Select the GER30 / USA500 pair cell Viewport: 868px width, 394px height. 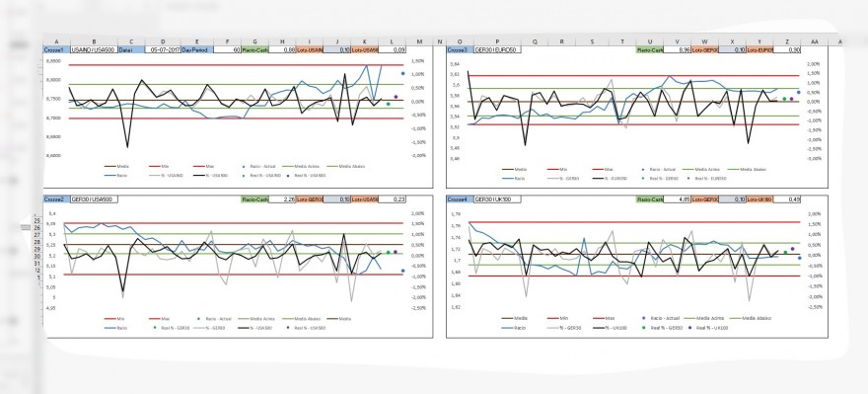pyautogui.click(x=94, y=199)
